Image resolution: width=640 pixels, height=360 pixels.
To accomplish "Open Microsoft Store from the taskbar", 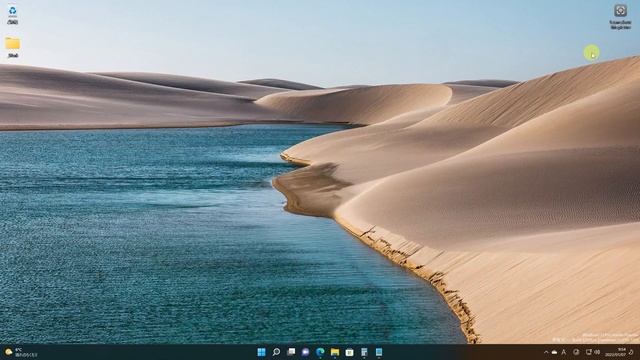I will (349, 352).
